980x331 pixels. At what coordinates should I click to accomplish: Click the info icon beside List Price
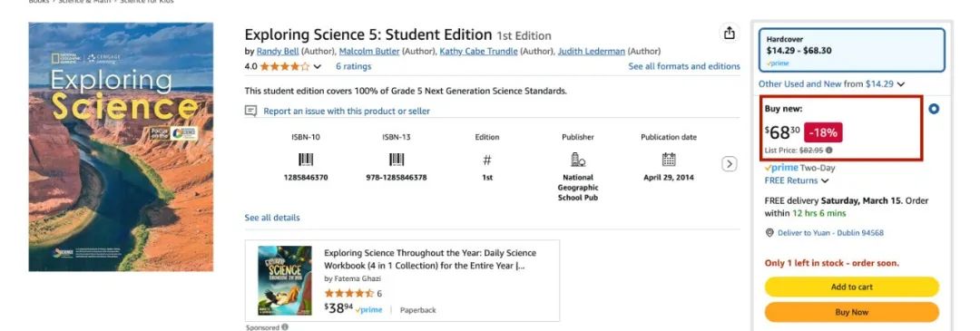(828, 150)
